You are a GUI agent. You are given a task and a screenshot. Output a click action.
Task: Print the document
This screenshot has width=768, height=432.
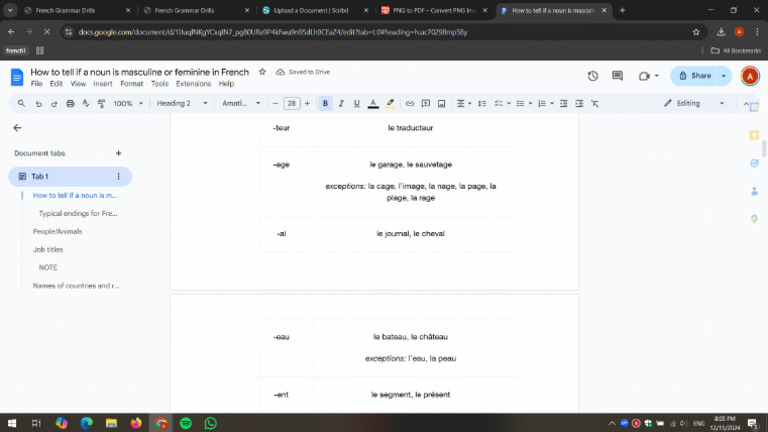(x=71, y=103)
